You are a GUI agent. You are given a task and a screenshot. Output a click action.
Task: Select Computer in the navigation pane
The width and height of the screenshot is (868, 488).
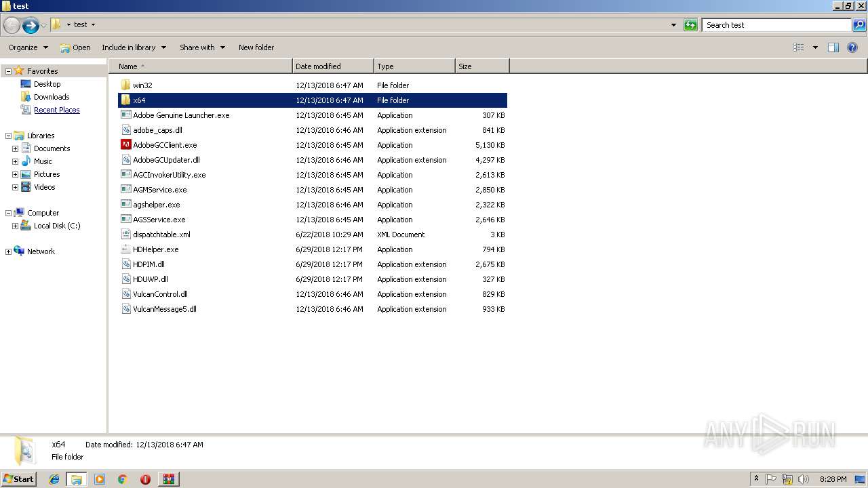click(43, 213)
